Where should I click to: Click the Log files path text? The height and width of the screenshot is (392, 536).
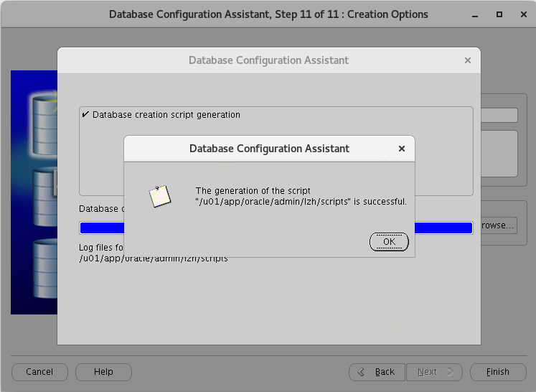click(153, 258)
